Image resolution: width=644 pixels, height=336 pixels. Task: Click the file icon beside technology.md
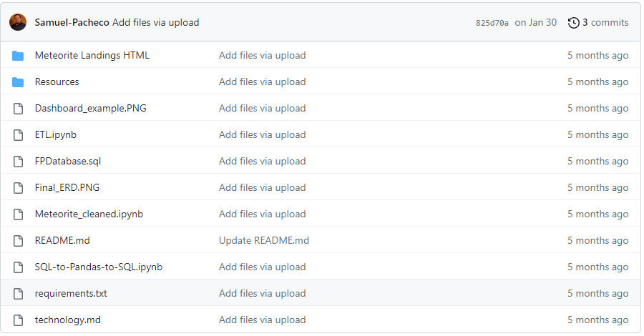coord(18,320)
